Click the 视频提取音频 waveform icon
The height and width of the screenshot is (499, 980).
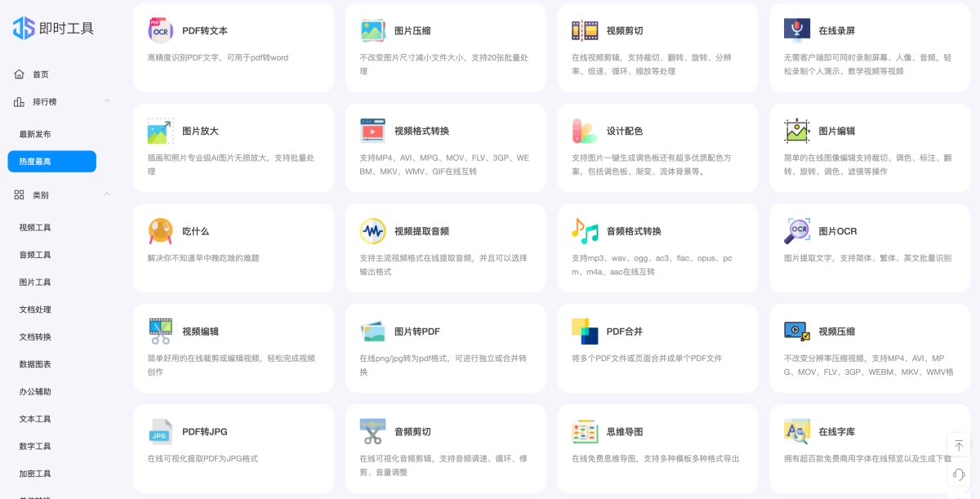pyautogui.click(x=373, y=231)
